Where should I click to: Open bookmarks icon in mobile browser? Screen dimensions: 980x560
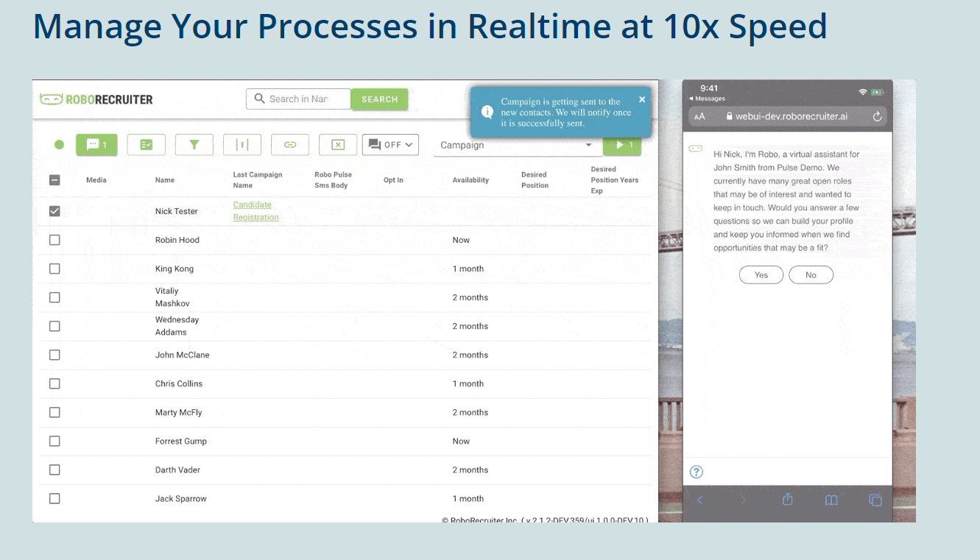[x=831, y=500]
